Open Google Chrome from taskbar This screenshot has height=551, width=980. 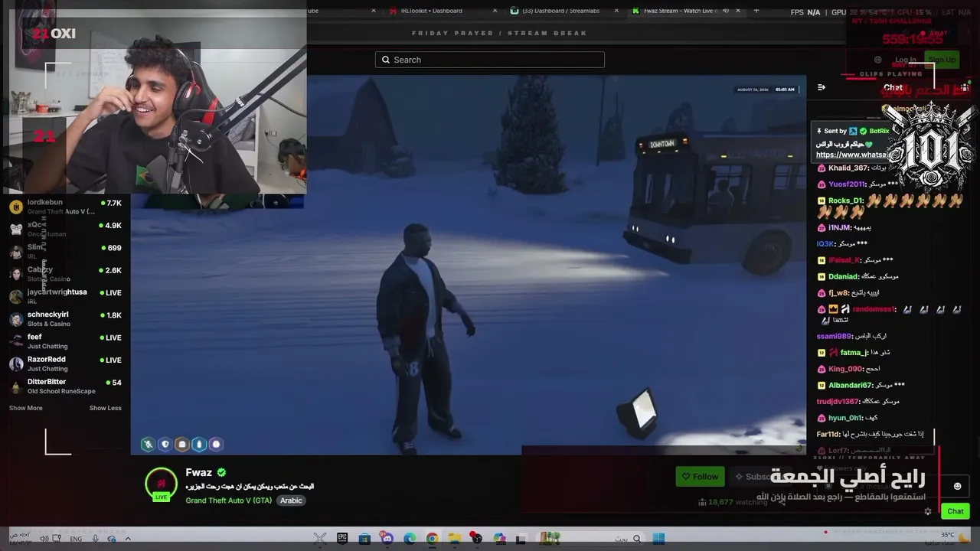click(x=432, y=539)
